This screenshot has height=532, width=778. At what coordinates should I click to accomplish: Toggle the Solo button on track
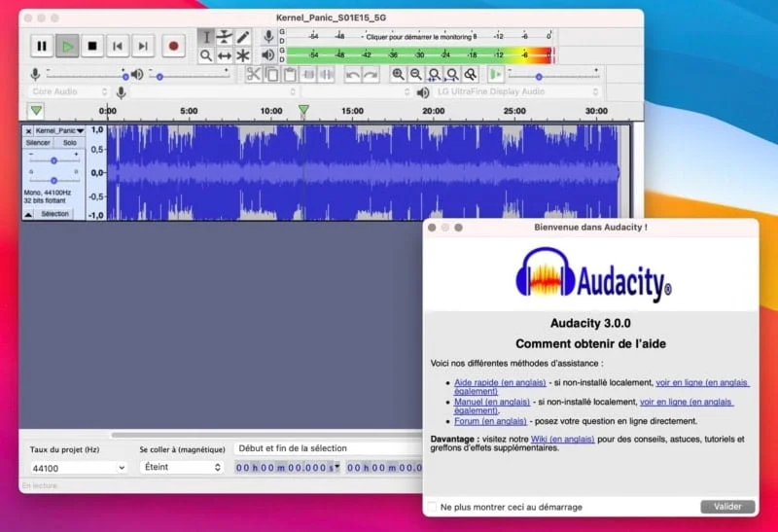[69, 142]
